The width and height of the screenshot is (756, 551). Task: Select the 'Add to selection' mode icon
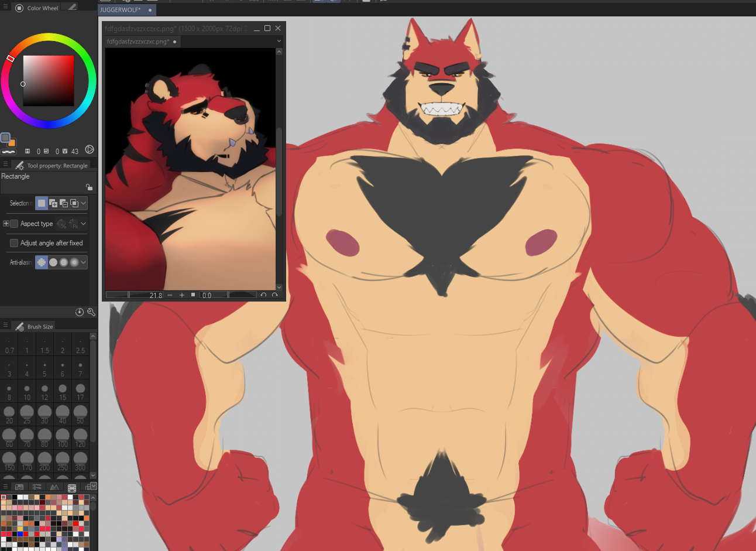click(53, 203)
